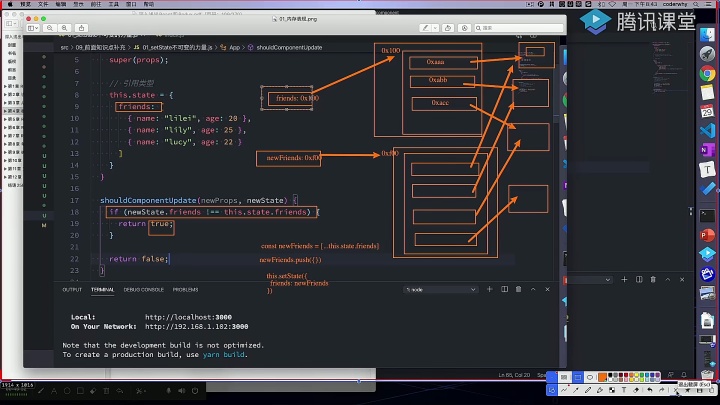Zoom in the image in Preview toolbar
Image resolution: width=720 pixels, height=405 pixels.
[65, 28]
